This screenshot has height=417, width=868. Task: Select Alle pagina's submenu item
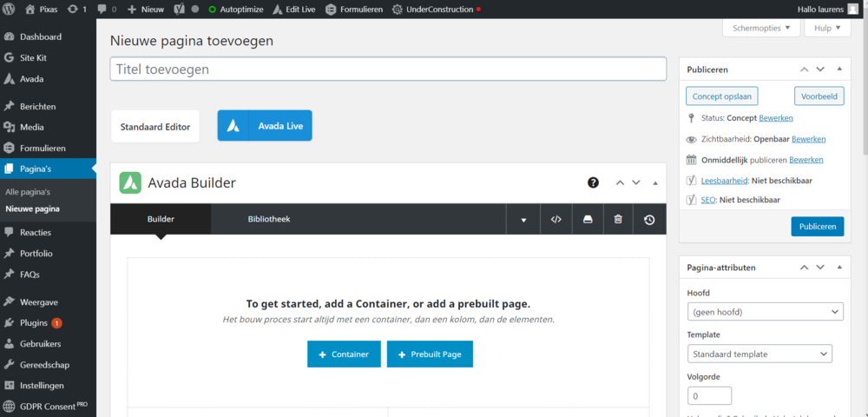click(x=28, y=192)
